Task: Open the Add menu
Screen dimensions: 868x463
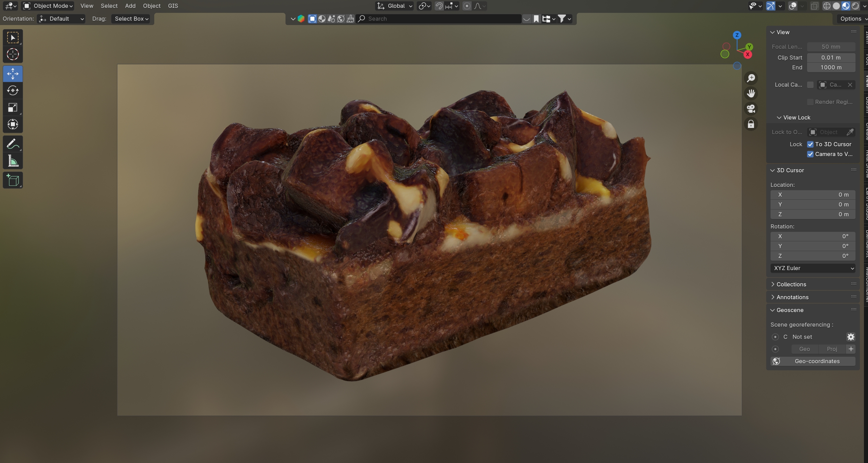Action: point(130,6)
